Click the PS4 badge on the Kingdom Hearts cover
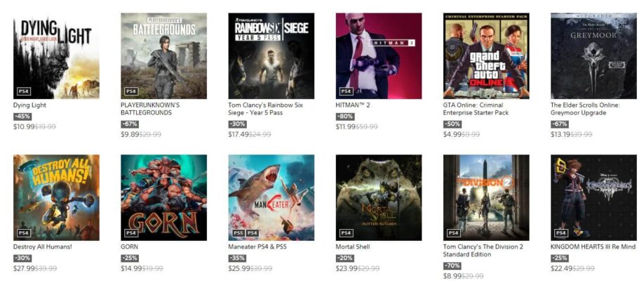 coord(561,233)
